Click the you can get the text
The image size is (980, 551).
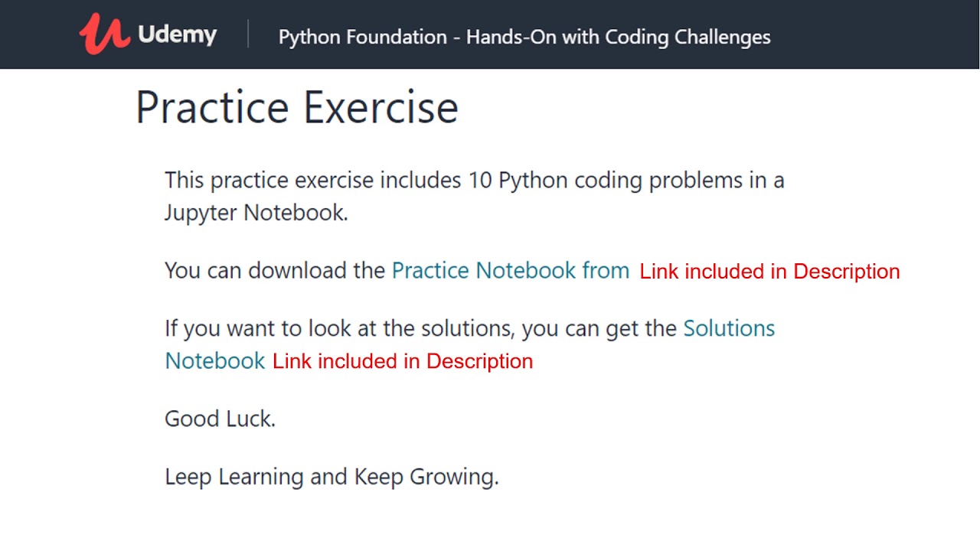tap(602, 328)
